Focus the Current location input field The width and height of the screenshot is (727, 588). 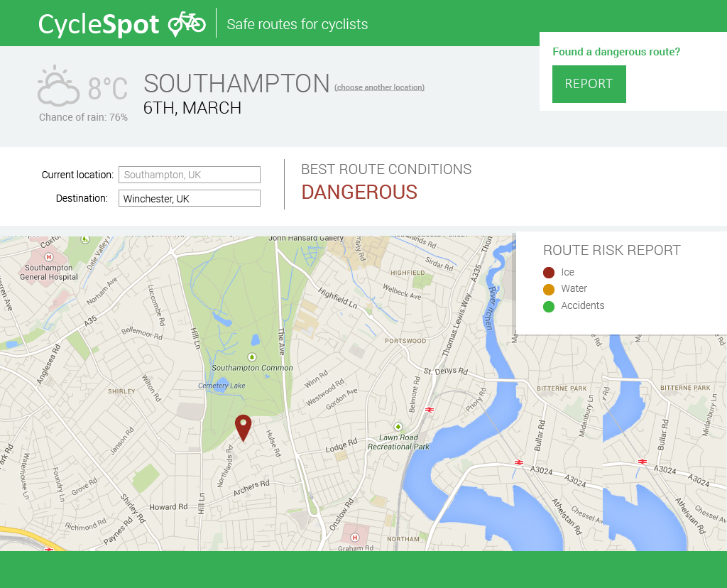[x=190, y=175]
